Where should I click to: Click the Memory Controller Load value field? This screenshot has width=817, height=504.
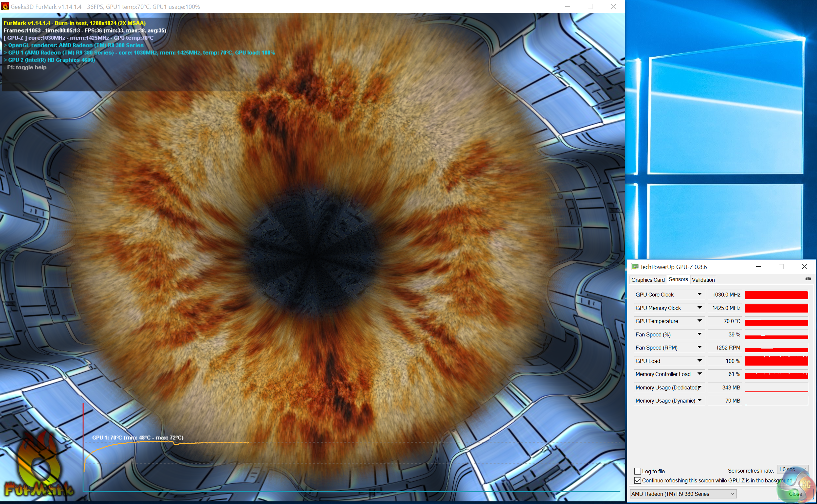pos(724,374)
